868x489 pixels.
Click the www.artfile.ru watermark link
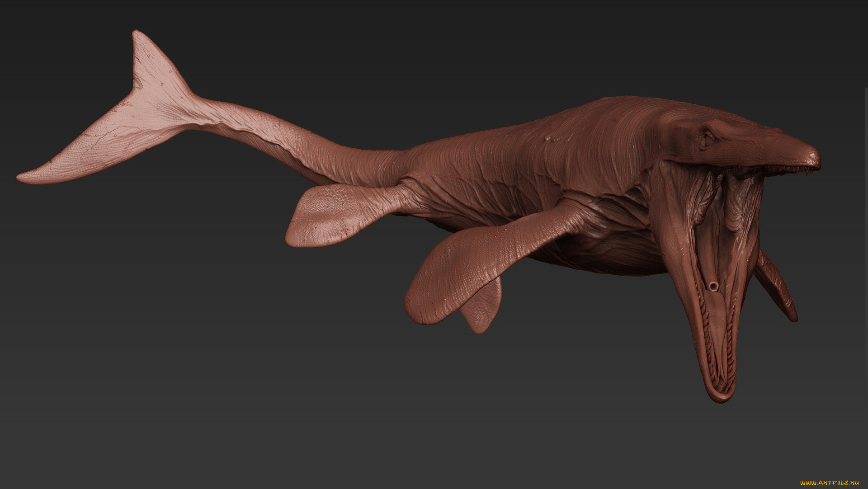coord(829,483)
